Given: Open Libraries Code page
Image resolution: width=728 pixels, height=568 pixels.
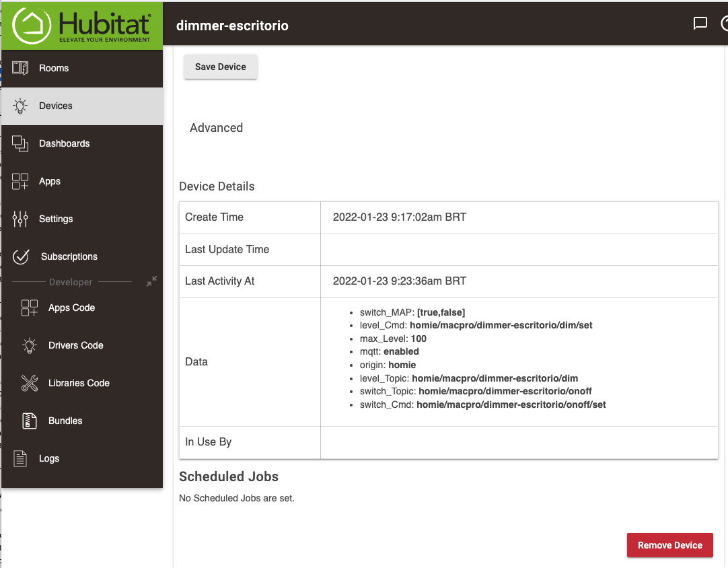Looking at the screenshot, I should click(x=79, y=383).
